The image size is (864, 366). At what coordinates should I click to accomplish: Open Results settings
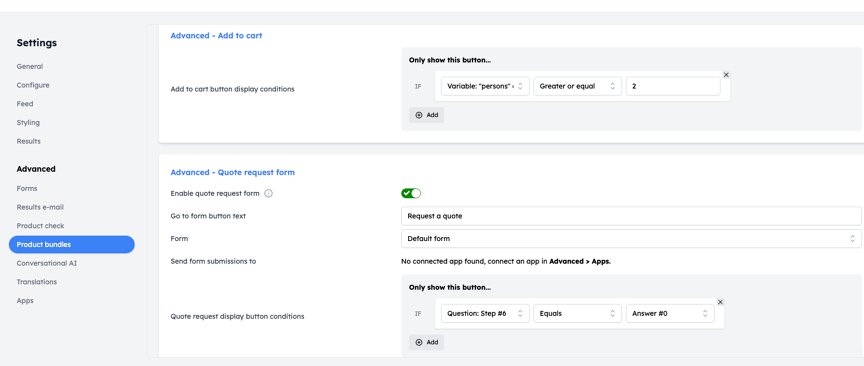29,141
